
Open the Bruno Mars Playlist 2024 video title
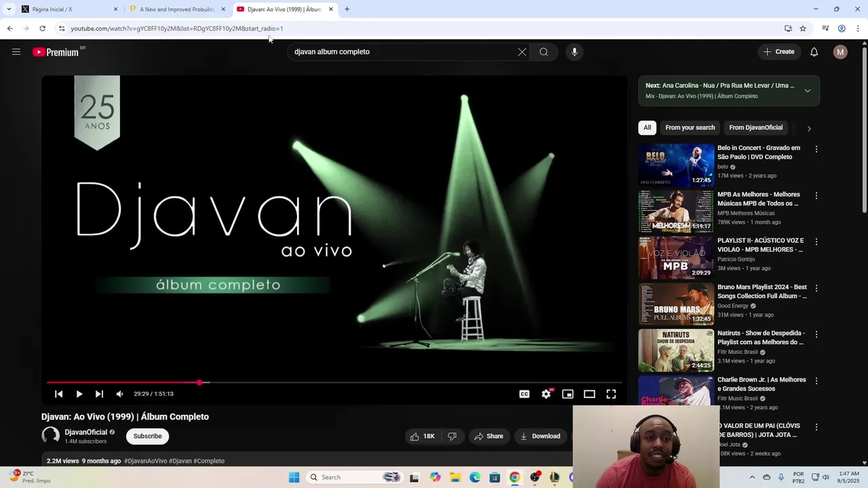pyautogui.click(x=762, y=291)
